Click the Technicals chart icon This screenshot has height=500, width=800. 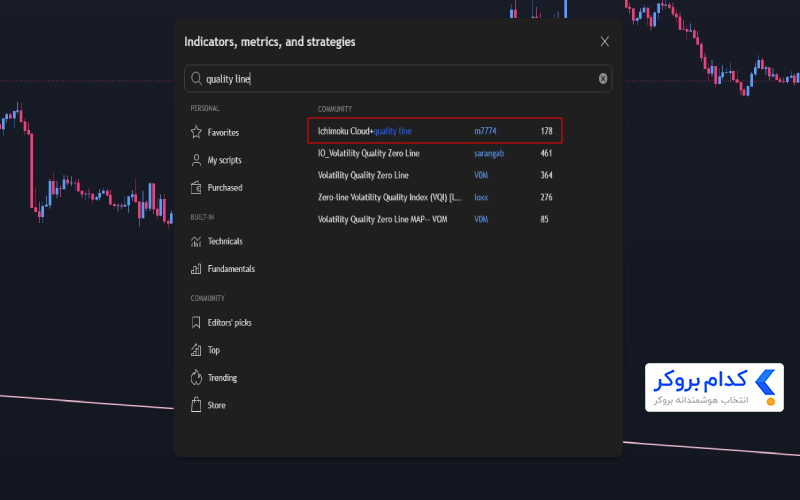[x=196, y=241]
